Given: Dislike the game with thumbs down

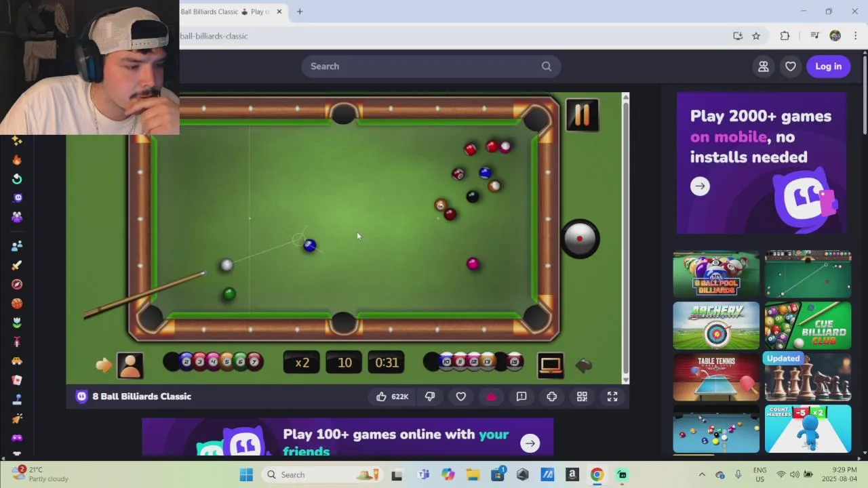Looking at the screenshot, I should (x=430, y=396).
